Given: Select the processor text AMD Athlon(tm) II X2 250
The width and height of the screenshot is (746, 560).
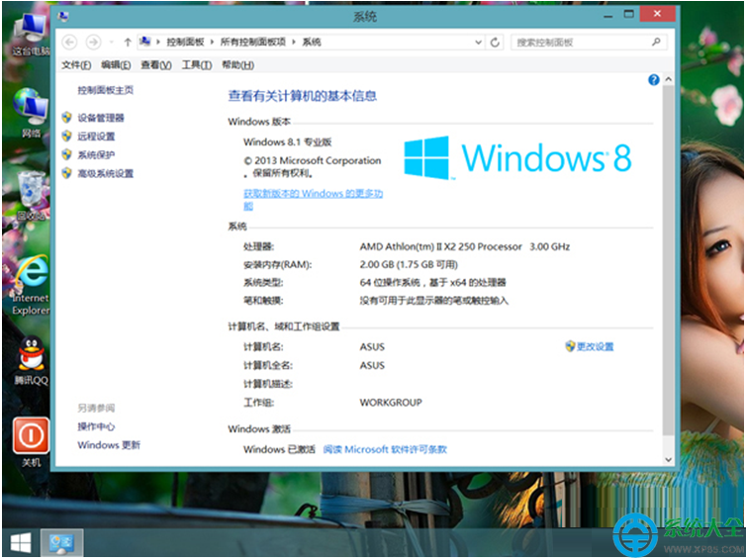Looking at the screenshot, I should (440, 246).
